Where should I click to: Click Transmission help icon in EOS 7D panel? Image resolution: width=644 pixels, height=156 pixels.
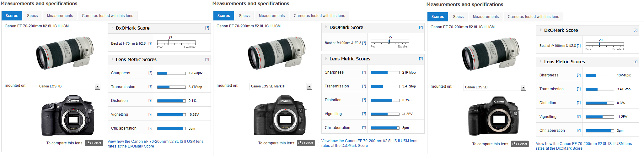click(x=150, y=87)
